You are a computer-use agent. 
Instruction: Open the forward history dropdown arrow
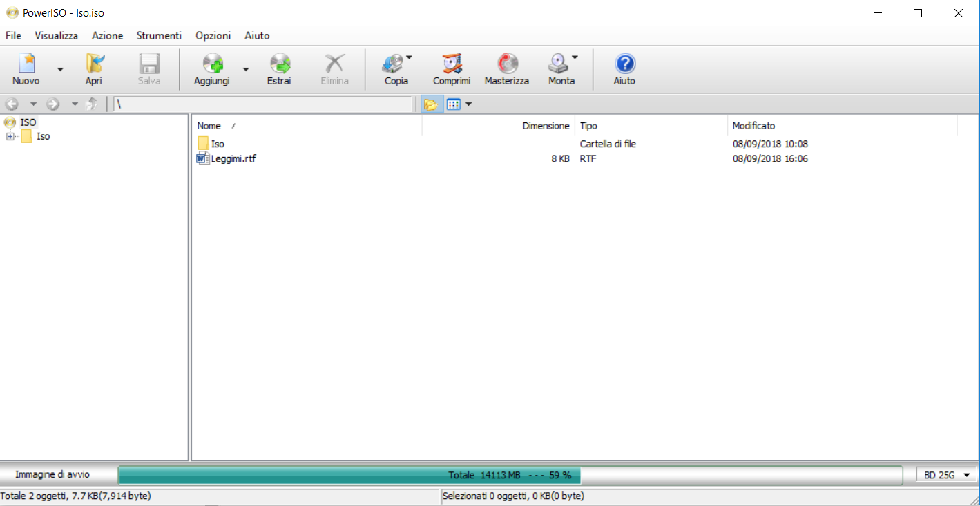(74, 104)
